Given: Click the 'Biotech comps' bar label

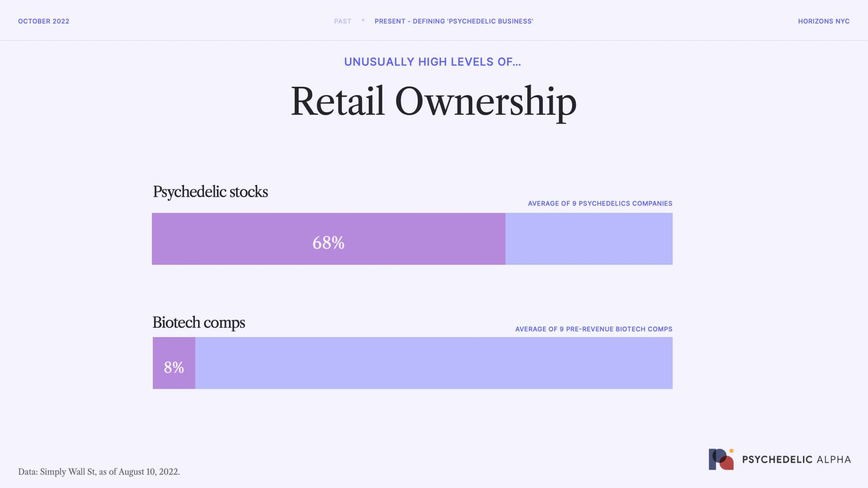Looking at the screenshot, I should click(199, 322).
